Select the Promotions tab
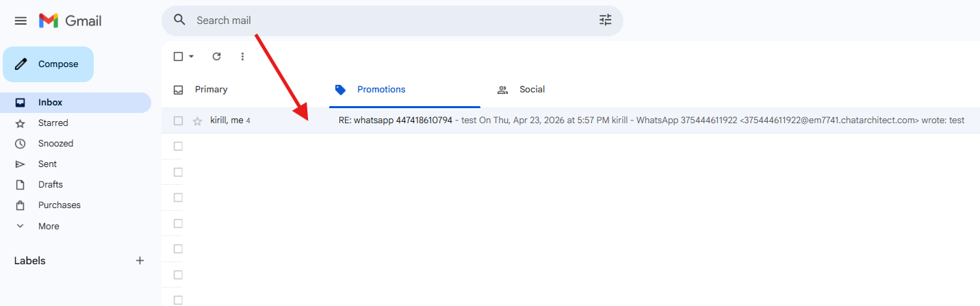 (x=381, y=90)
